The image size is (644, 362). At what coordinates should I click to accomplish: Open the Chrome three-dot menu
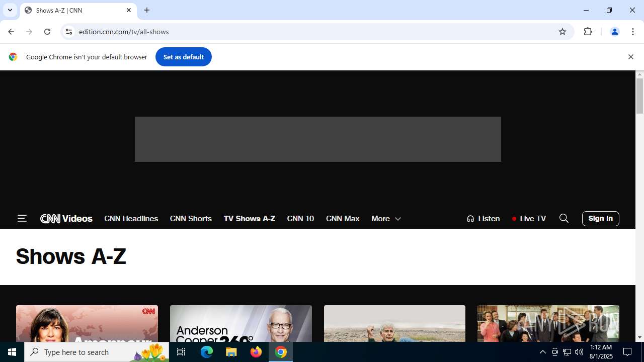coord(633,32)
